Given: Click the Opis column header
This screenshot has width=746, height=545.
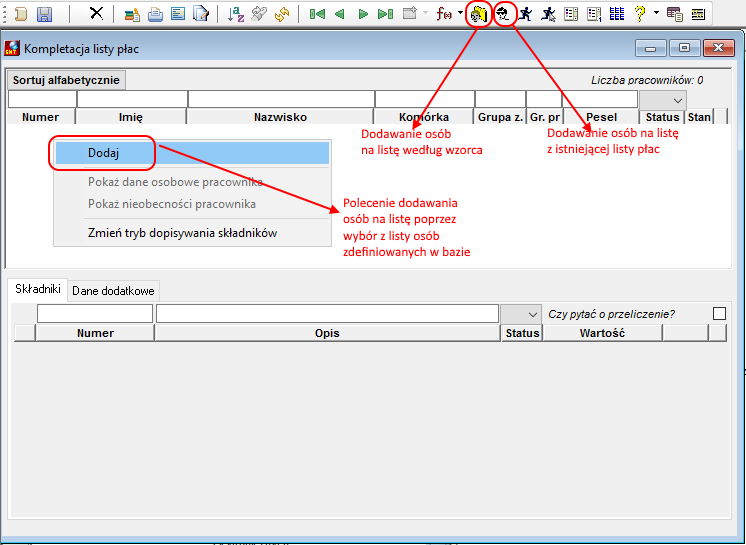Looking at the screenshot, I should coord(327,333).
